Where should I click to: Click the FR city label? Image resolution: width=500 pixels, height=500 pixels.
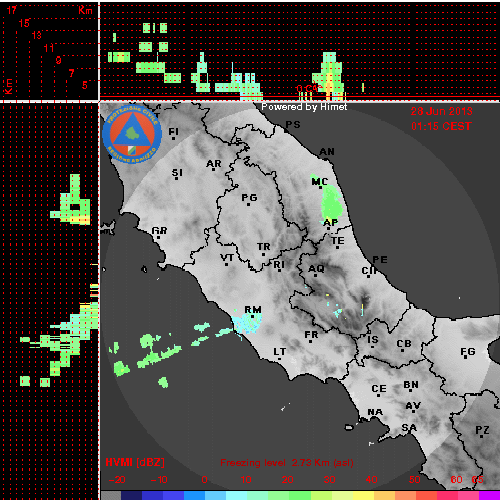pyautogui.click(x=311, y=334)
